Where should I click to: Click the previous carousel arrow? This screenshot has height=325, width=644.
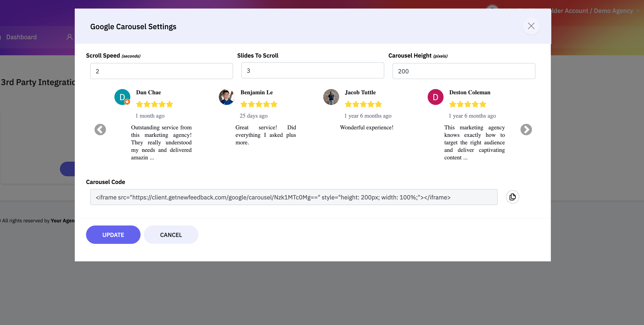click(x=100, y=129)
